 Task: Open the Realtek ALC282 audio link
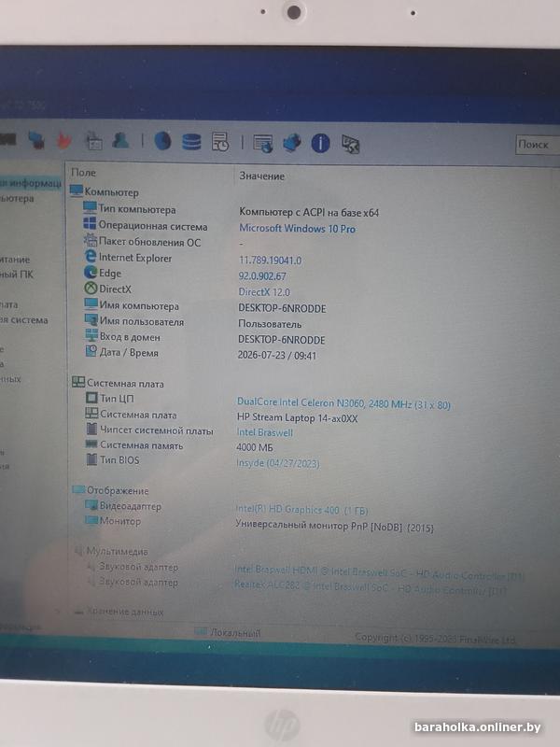point(370,587)
